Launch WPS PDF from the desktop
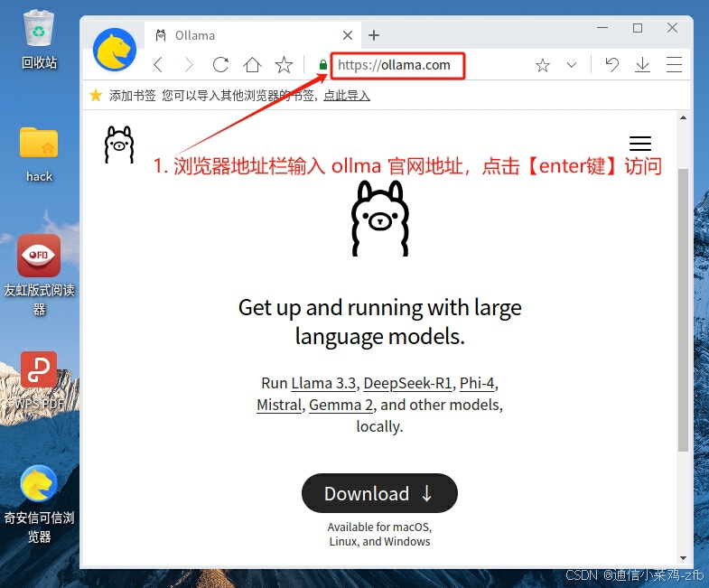 click(39, 369)
